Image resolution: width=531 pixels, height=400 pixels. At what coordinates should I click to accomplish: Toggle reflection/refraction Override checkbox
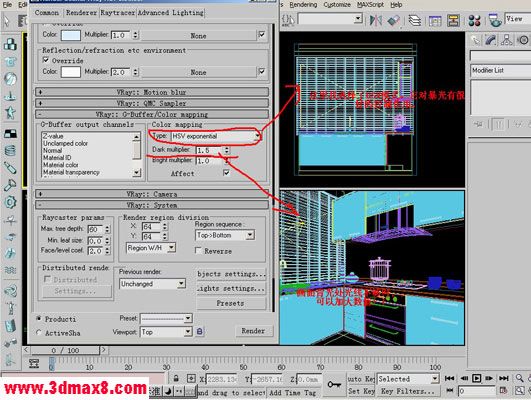(x=46, y=60)
